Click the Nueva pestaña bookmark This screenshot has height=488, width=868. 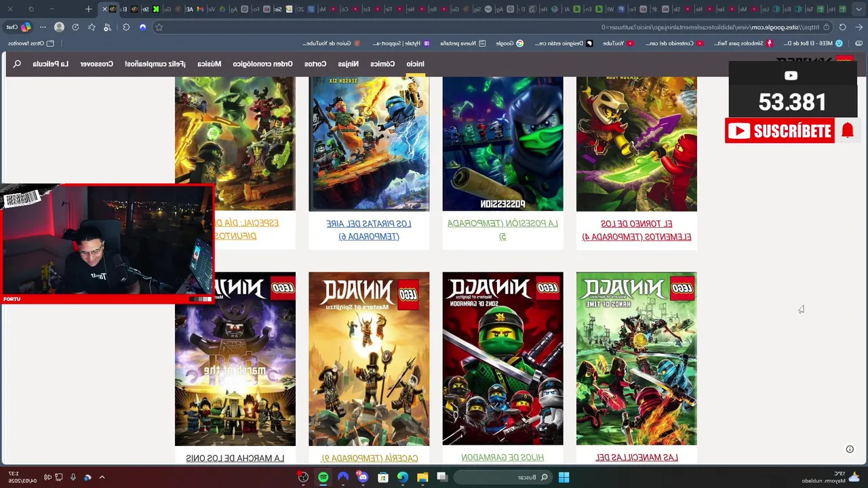coord(463,43)
